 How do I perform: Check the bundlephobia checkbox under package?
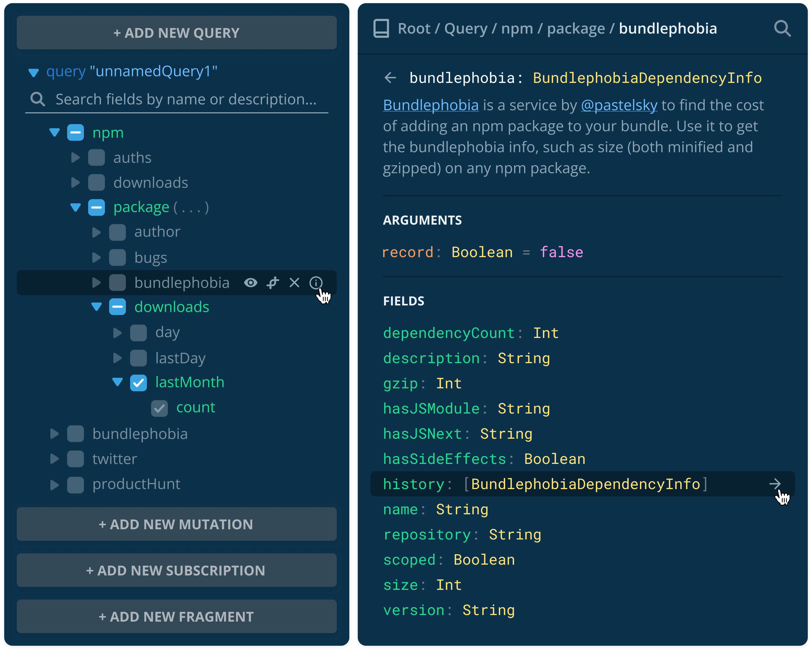(117, 283)
